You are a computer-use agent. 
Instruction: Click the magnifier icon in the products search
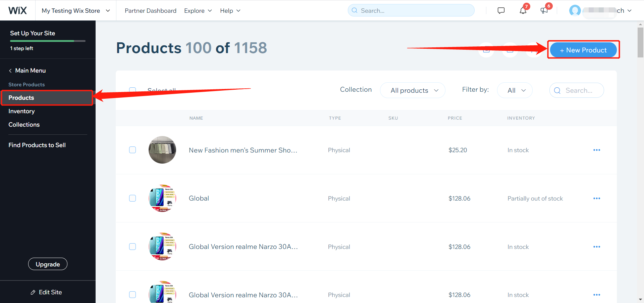tap(557, 90)
